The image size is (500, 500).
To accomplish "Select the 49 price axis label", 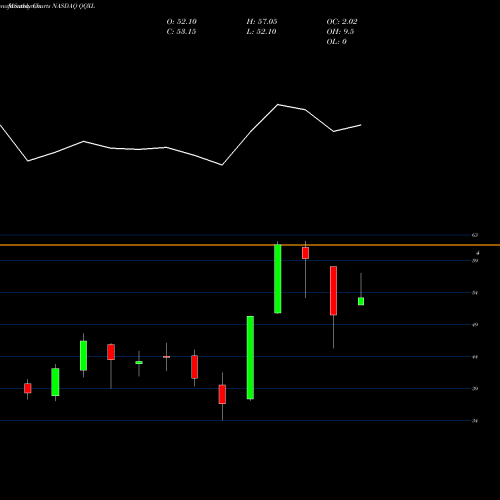I will click(475, 324).
